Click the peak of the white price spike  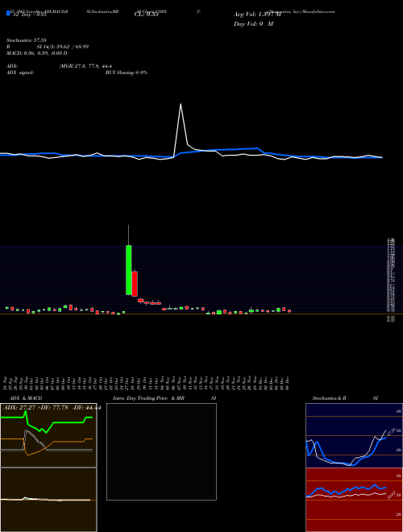(181, 104)
